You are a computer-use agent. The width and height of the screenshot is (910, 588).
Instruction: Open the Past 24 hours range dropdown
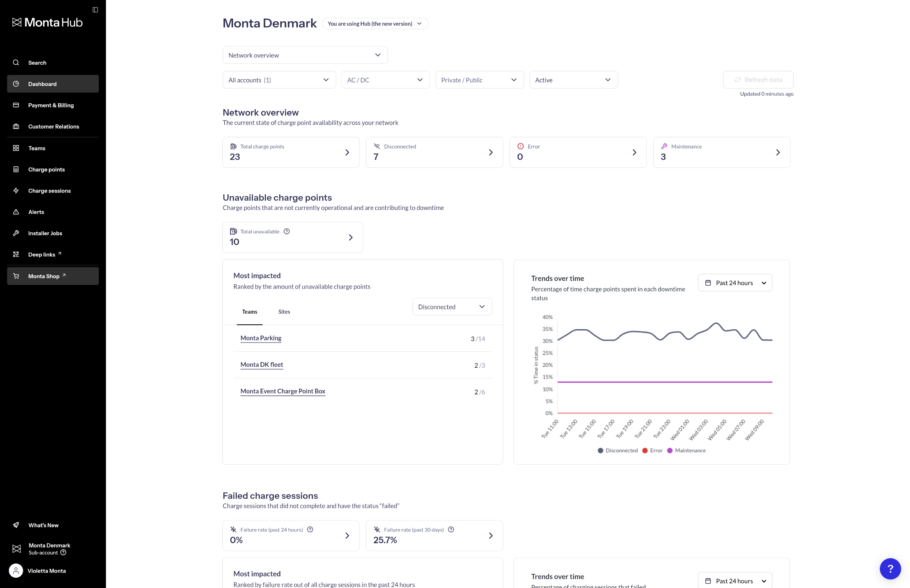735,283
